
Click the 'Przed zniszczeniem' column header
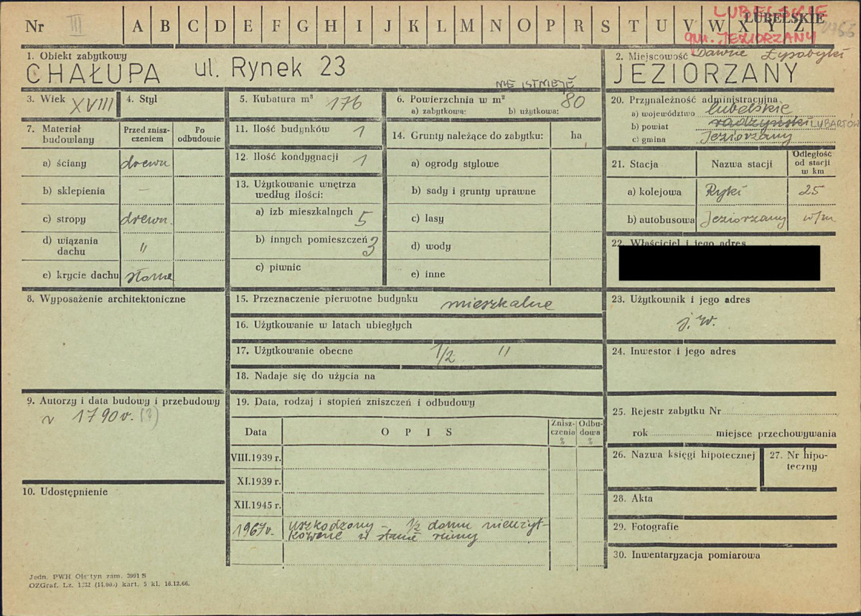click(146, 134)
